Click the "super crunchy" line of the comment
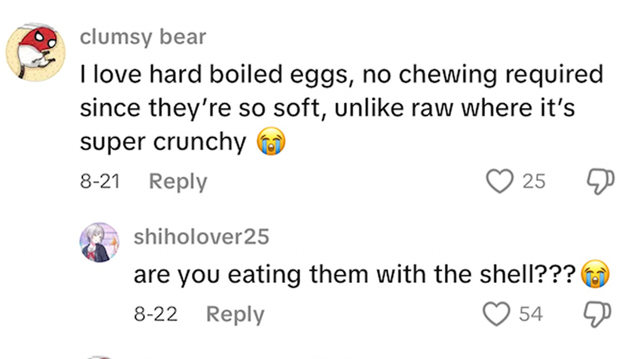Image resolution: width=644 pixels, height=359 pixels. [x=163, y=142]
